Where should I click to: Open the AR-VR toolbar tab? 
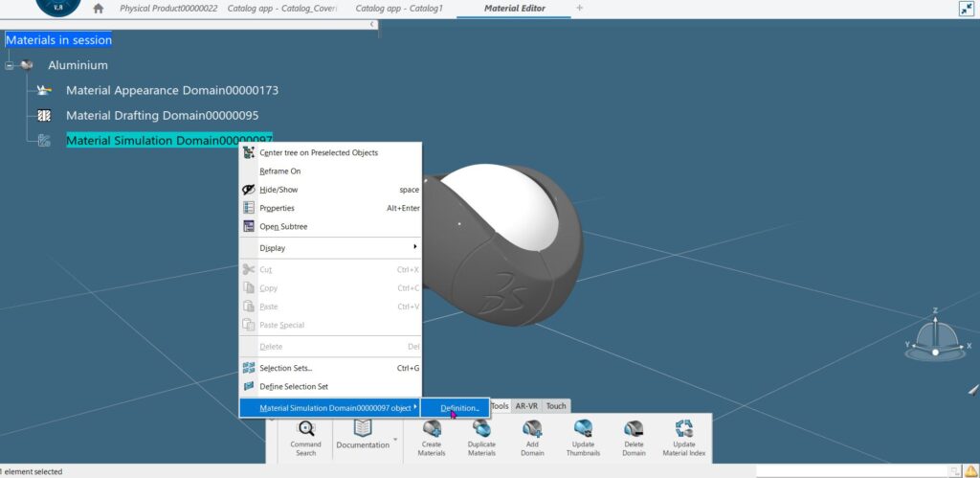click(x=526, y=406)
